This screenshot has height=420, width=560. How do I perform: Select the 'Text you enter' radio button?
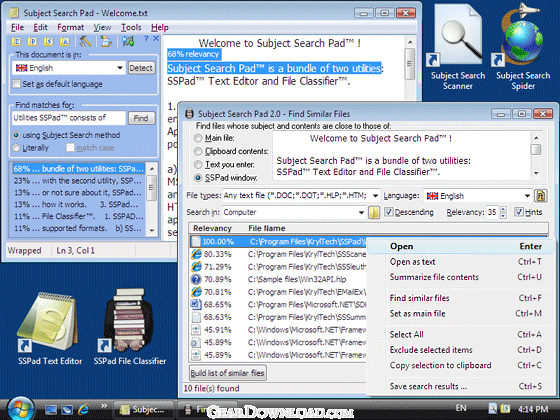(198, 164)
